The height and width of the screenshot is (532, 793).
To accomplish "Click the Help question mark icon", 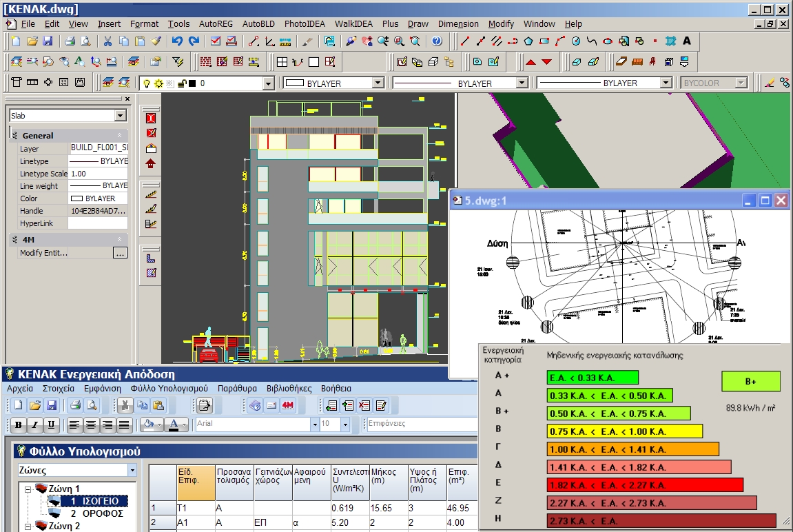I will point(436,41).
